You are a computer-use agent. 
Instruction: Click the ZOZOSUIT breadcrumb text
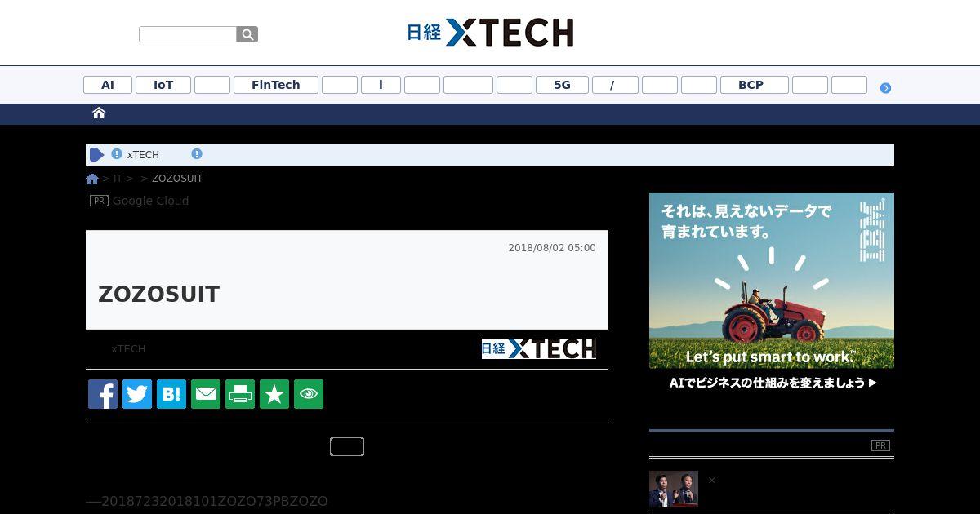pyautogui.click(x=177, y=179)
